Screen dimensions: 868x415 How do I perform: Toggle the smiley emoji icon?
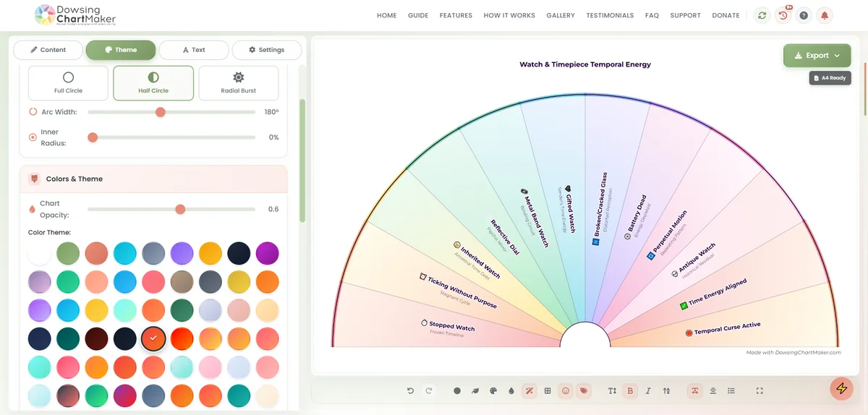[566, 390]
